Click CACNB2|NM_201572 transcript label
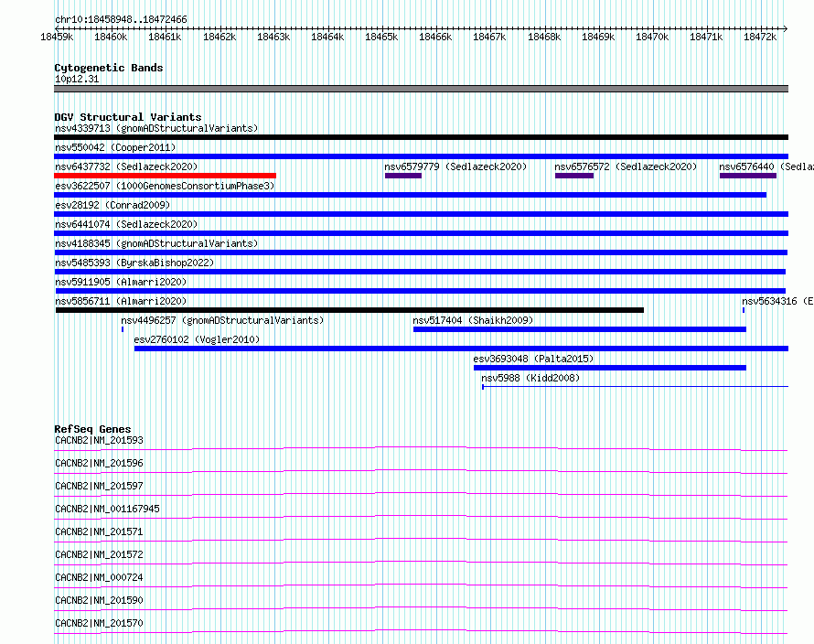The height and width of the screenshot is (644, 814). click(x=99, y=554)
